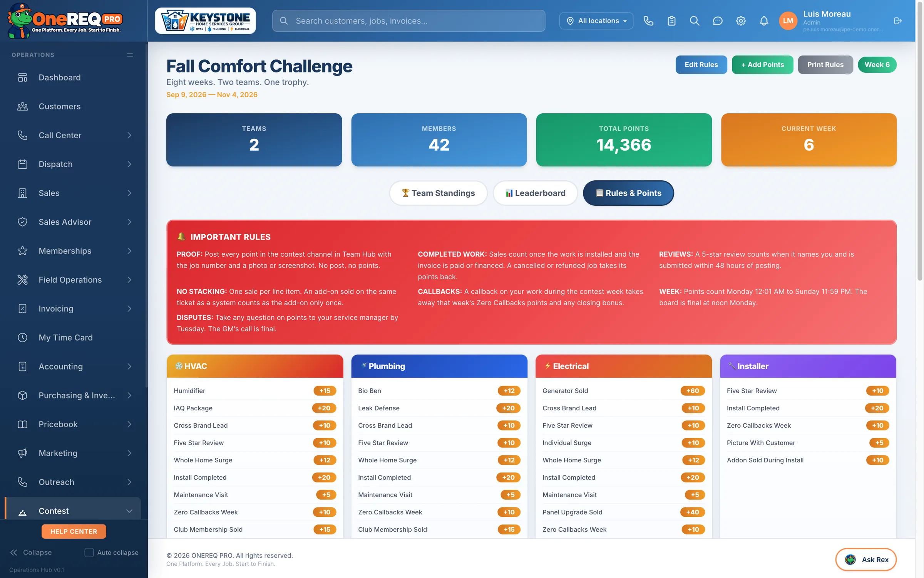Open the Help Center button
Screen dimensions: 924x578
[74, 531]
